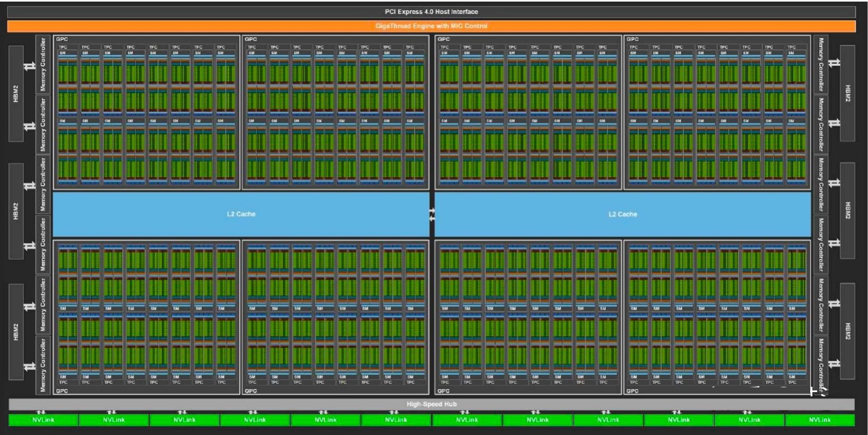Select the gray High-Speed Hub bar
Image resolution: width=868 pixels, height=435 pixels.
(431, 404)
